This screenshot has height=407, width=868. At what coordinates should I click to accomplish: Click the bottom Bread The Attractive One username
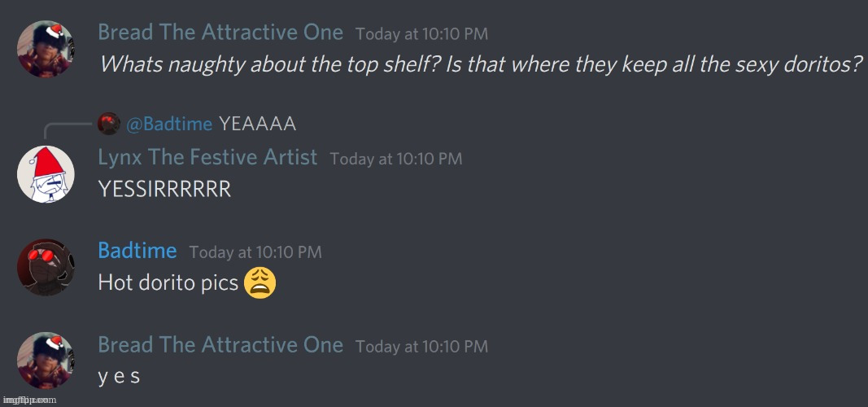(x=220, y=345)
